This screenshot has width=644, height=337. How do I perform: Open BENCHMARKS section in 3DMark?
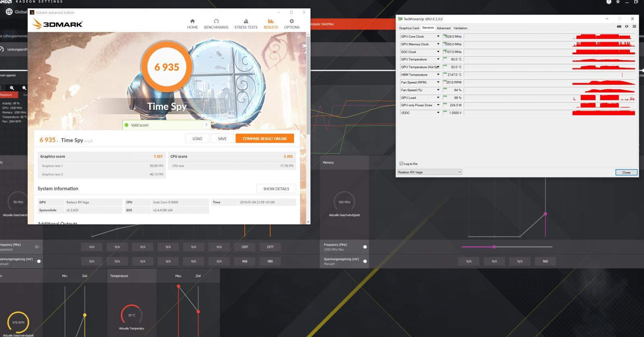216,24
